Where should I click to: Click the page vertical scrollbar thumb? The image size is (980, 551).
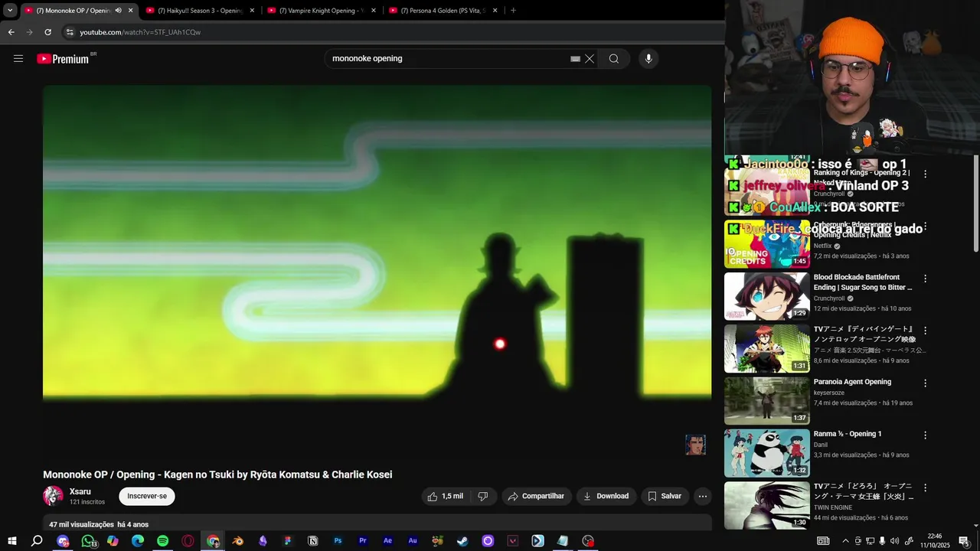(975, 204)
